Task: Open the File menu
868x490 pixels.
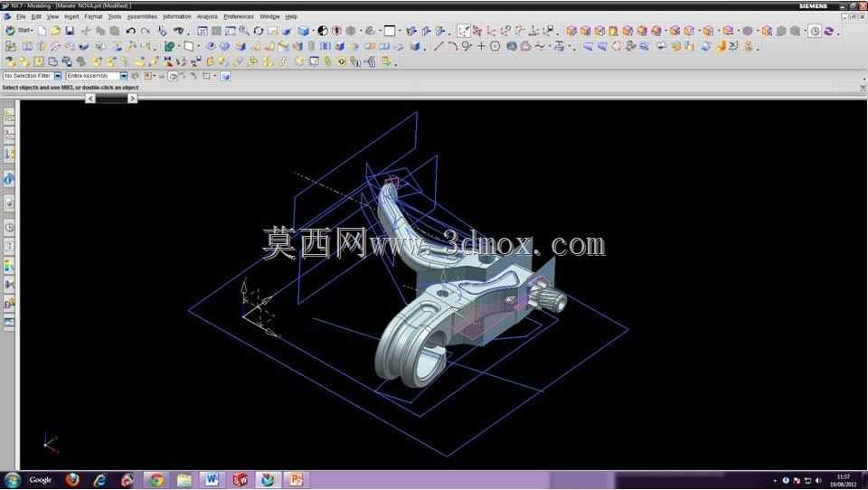Action: tap(21, 16)
